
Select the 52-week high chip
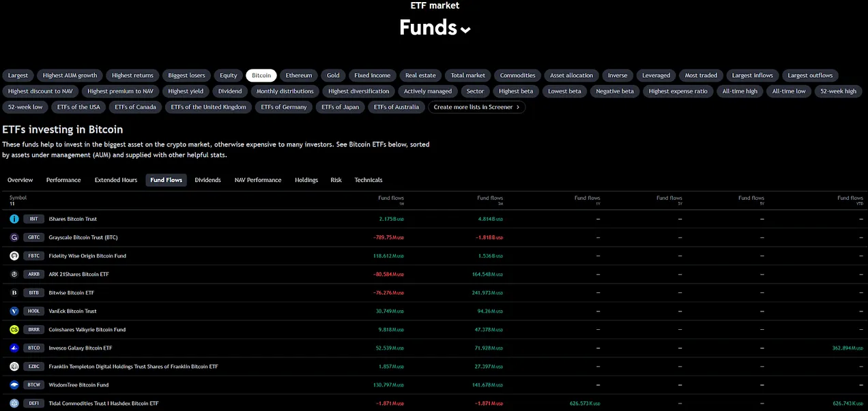point(838,91)
